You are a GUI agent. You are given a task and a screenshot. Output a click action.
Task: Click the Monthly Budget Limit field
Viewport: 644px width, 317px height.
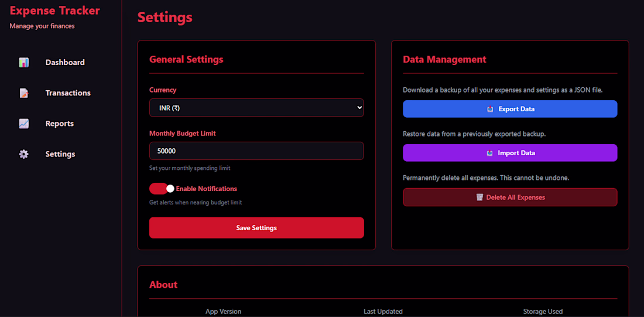256,151
